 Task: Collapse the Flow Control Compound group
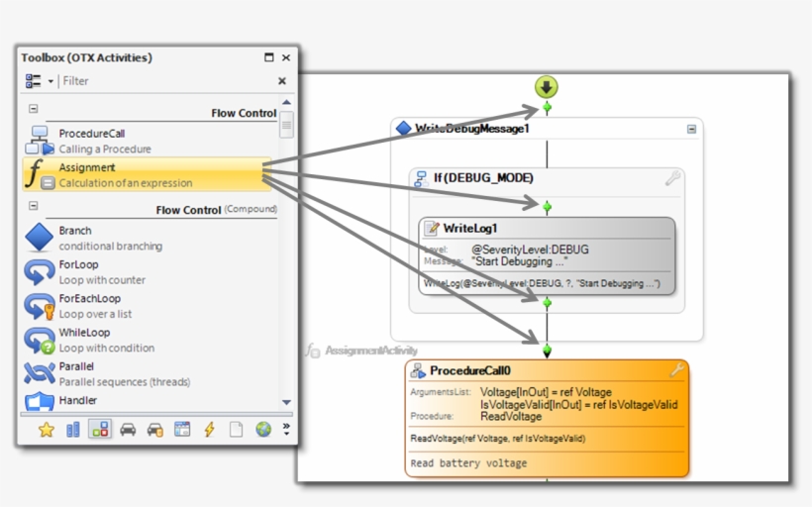[x=33, y=206]
